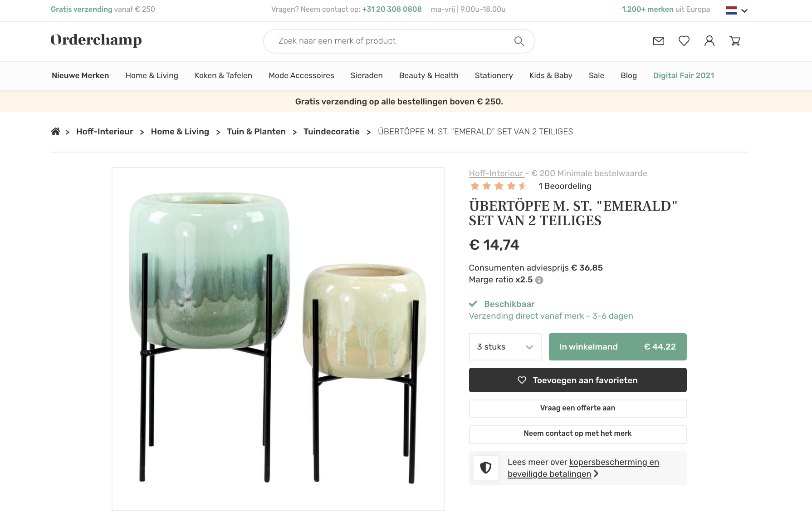Follow the kopersbescherming en beveiligde betalingen link

coord(583,468)
